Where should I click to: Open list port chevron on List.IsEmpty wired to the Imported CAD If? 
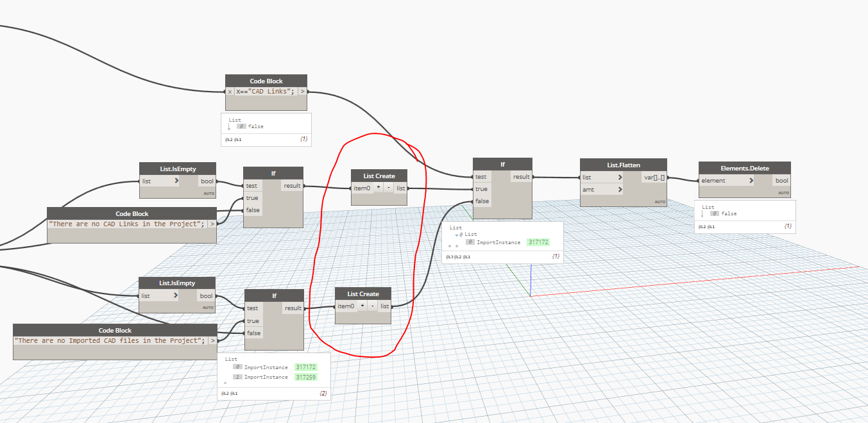pos(176,296)
